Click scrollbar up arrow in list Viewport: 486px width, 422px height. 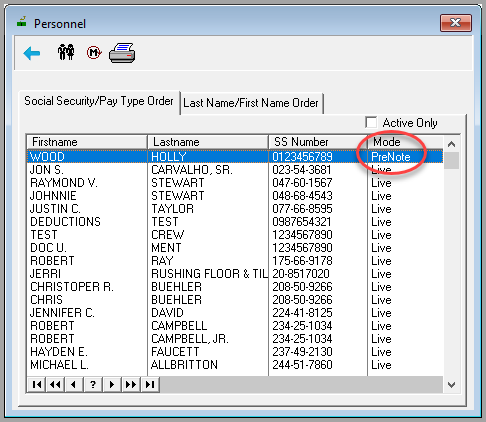click(x=452, y=144)
